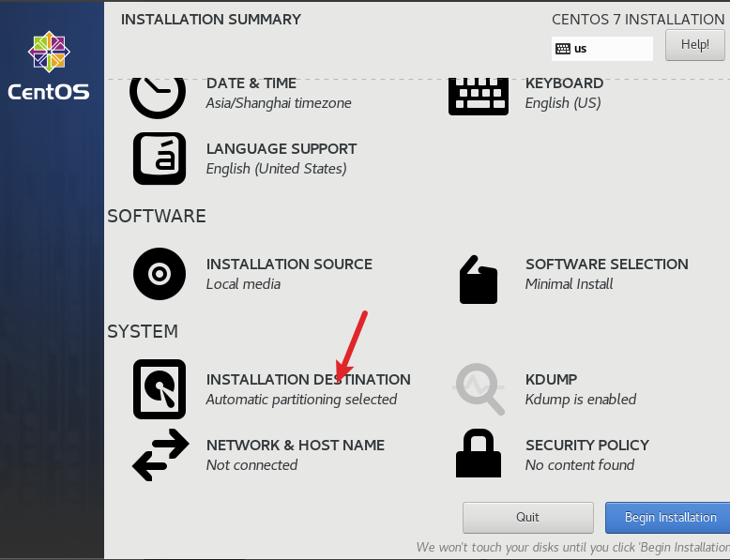Image resolution: width=730 pixels, height=560 pixels.
Task: Click the Network & Host Name arrows icon
Action: pos(160,455)
